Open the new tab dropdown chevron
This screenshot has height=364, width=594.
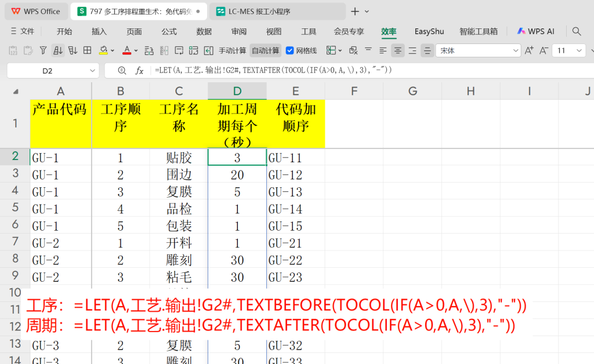pyautogui.click(x=367, y=12)
